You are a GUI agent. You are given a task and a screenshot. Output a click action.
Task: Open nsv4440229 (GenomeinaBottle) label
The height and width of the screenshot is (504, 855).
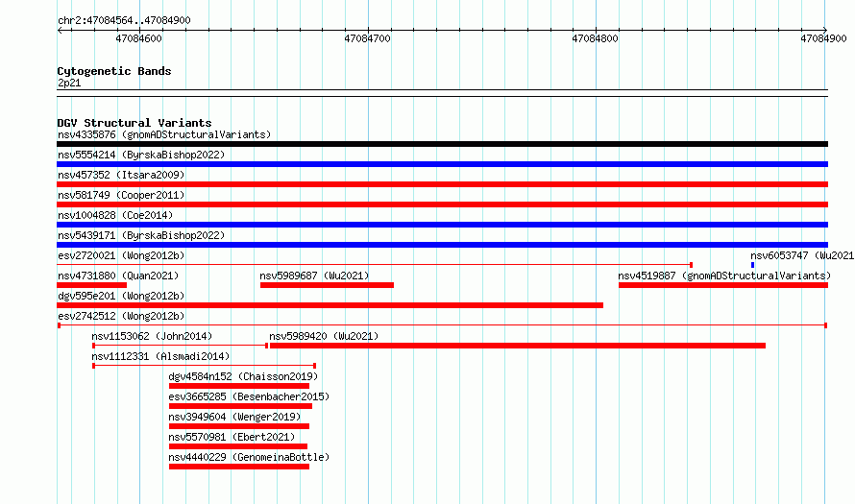(x=249, y=457)
